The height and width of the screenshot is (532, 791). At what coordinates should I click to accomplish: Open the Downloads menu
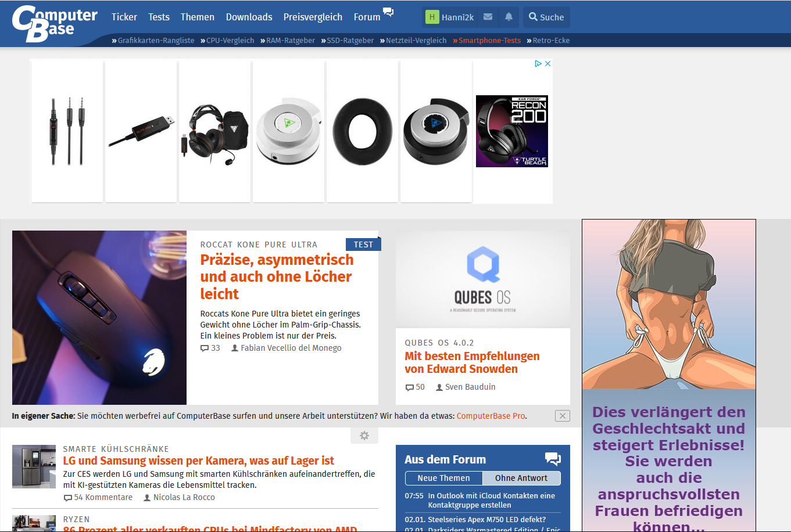pyautogui.click(x=249, y=17)
